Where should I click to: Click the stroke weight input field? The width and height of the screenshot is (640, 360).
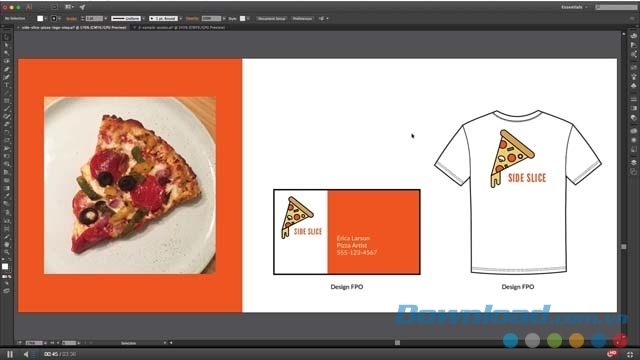pos(94,18)
